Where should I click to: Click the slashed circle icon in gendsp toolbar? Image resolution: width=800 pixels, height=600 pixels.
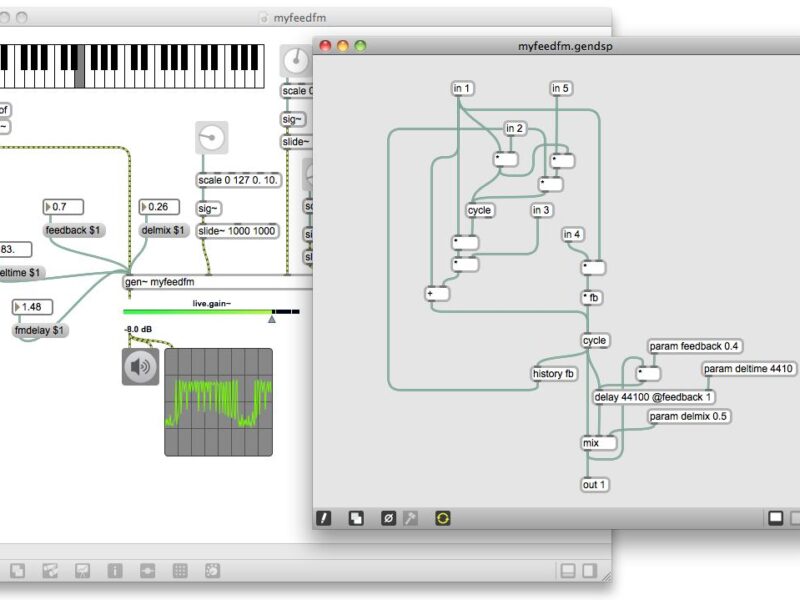389,518
